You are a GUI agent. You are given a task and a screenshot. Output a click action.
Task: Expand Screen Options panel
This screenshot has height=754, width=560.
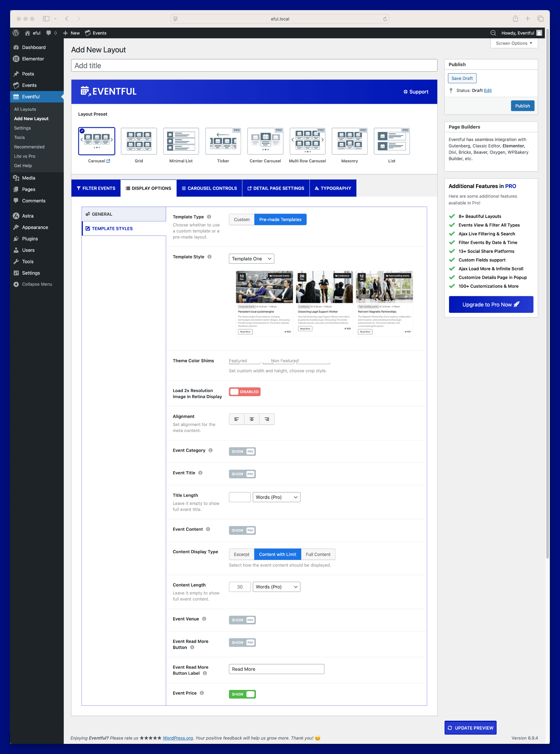(514, 43)
